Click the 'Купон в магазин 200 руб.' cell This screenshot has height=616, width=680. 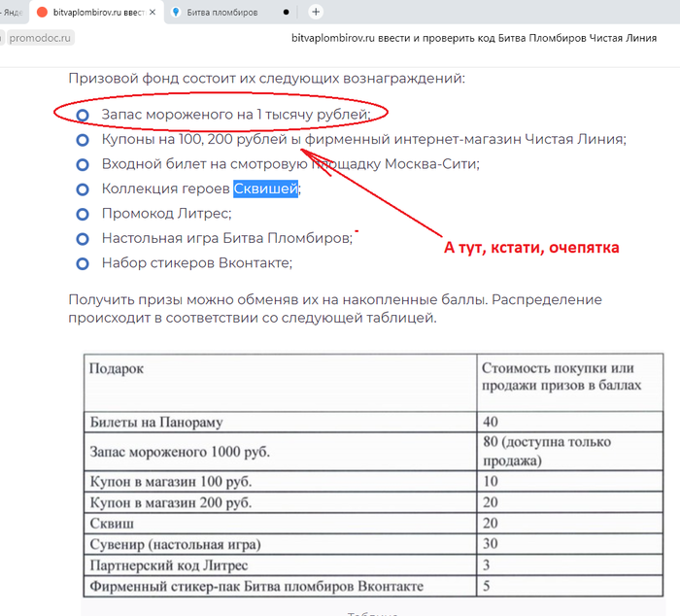280,502
